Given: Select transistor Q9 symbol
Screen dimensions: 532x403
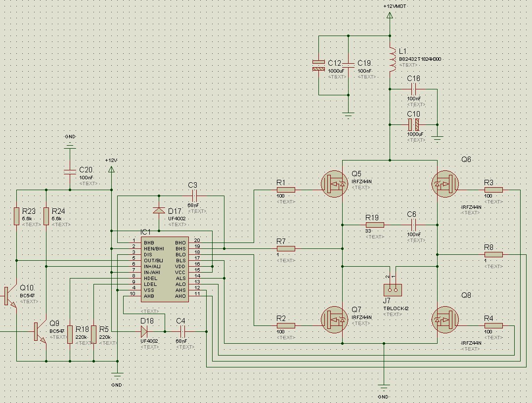Looking at the screenshot, I should click(x=40, y=332).
